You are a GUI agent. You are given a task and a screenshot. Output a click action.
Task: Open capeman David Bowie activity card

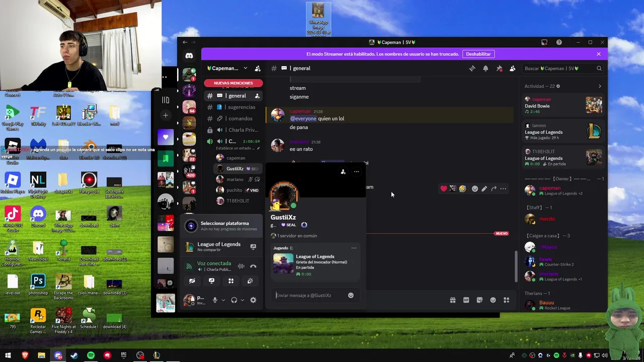coord(563,105)
